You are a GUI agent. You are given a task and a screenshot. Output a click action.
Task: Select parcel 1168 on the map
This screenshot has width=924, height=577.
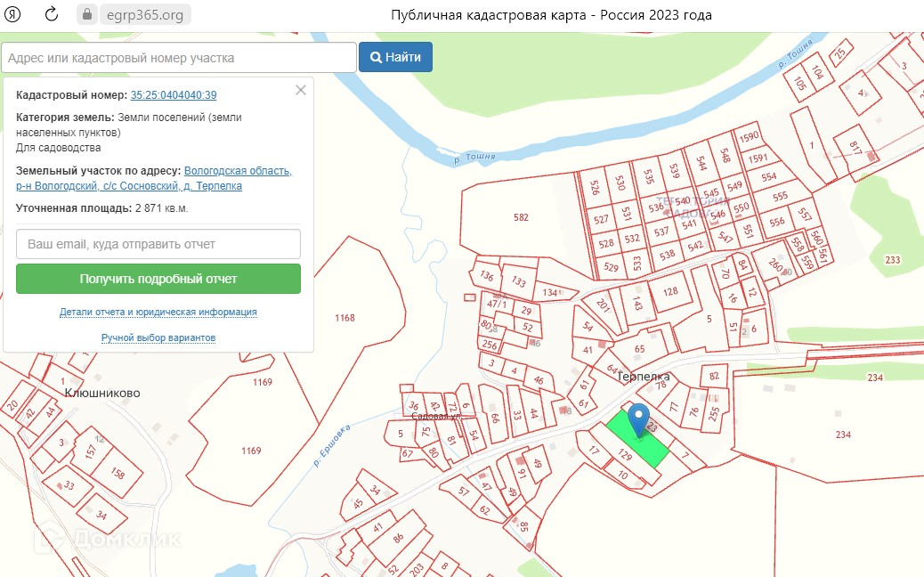pyautogui.click(x=344, y=318)
